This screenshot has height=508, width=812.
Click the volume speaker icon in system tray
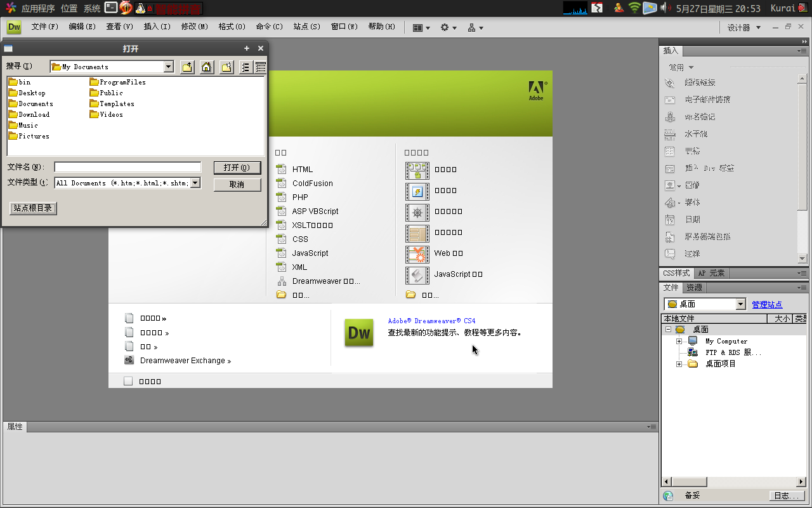(665, 8)
